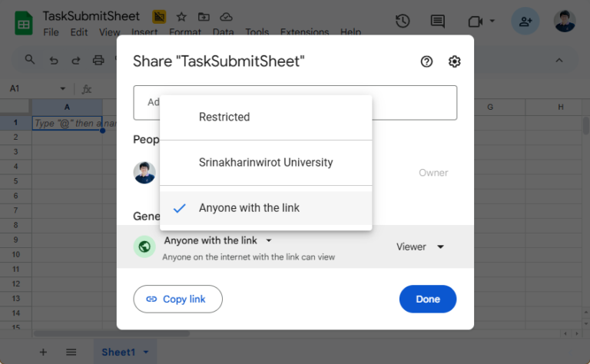Select column G header

[x=490, y=108]
